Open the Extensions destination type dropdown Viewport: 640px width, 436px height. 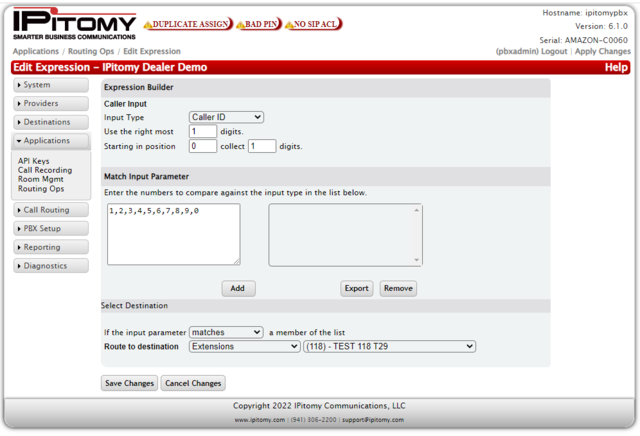(x=244, y=346)
